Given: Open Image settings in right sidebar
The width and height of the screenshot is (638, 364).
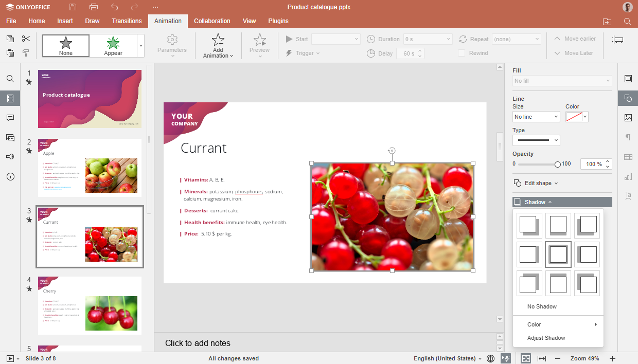Looking at the screenshot, I should click(628, 118).
